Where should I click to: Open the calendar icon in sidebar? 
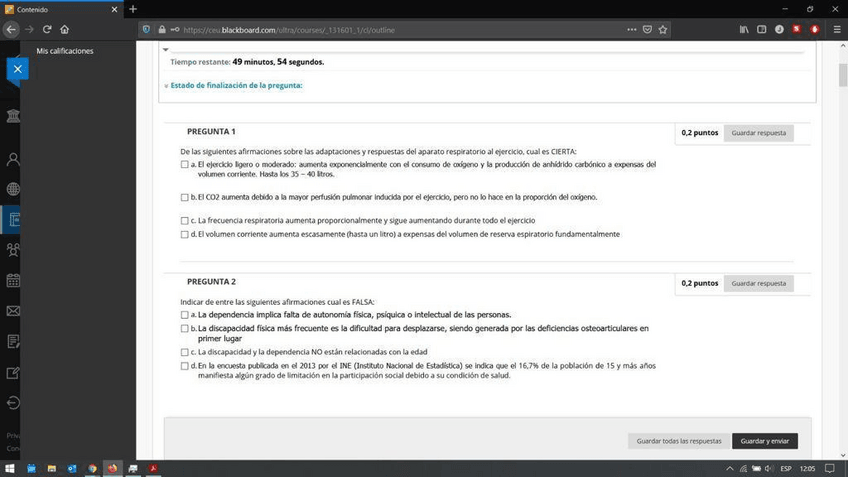click(x=13, y=281)
